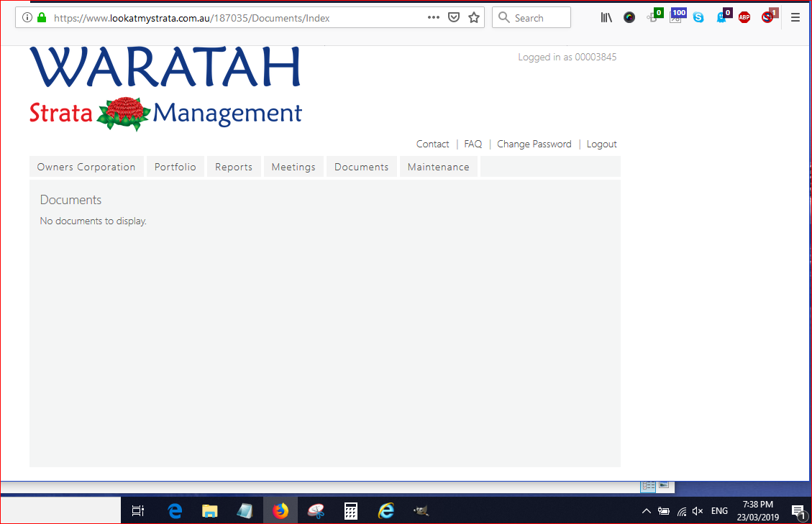
Task: Open File Explorer from the taskbar
Action: coord(210,511)
